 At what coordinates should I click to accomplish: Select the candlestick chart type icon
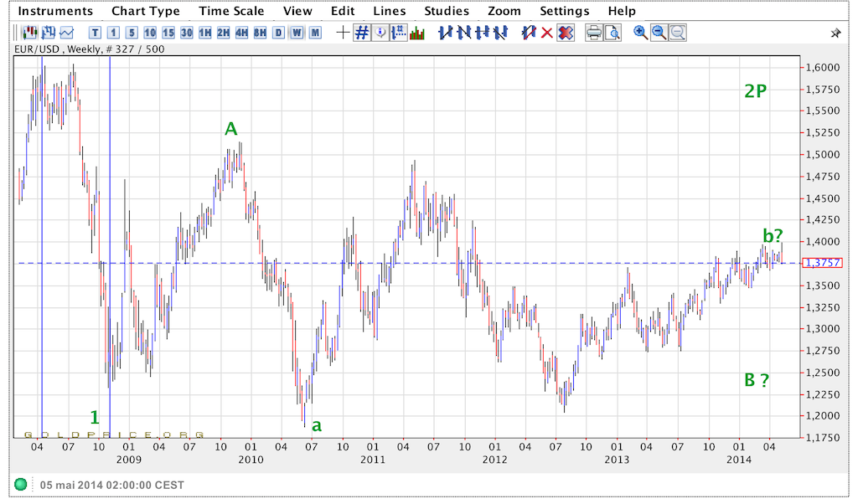click(x=29, y=33)
